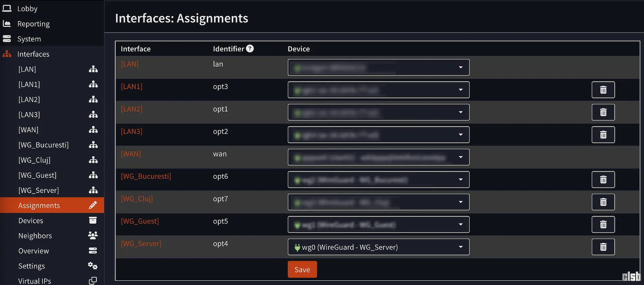This screenshot has width=644, height=285.
Task: Open the Virtual IPs sidebar item
Action: tap(35, 281)
